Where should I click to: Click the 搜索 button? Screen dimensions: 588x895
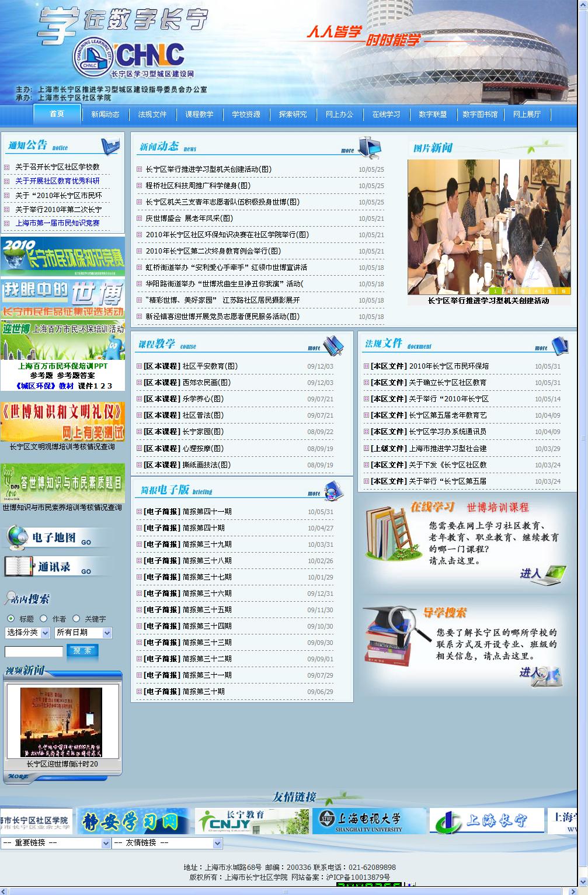[x=82, y=651]
